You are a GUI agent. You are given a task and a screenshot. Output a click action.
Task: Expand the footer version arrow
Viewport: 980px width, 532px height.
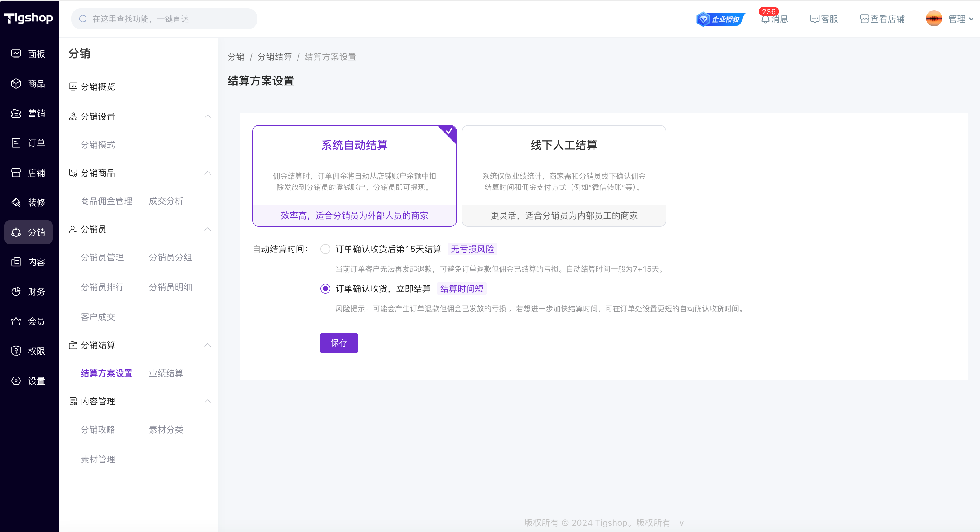(682, 523)
